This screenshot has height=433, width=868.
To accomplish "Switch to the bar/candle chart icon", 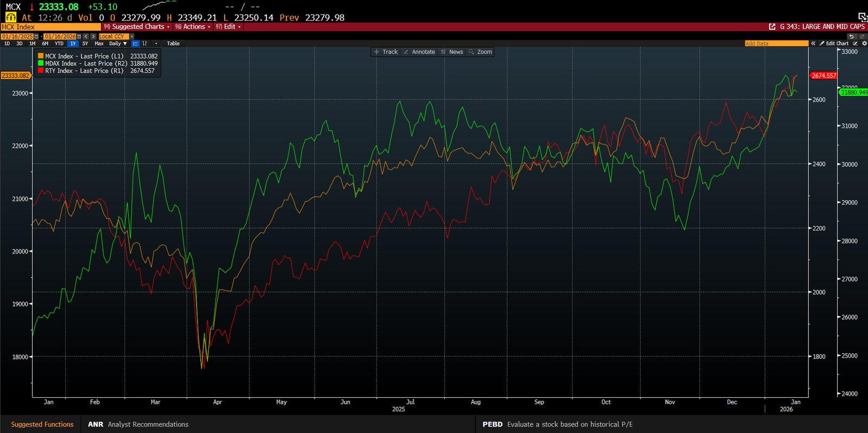I will [145, 43].
